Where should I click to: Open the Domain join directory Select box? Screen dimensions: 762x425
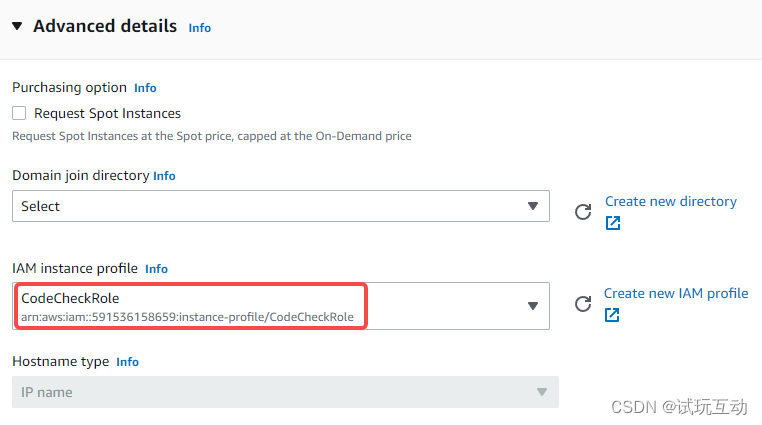[x=281, y=206]
